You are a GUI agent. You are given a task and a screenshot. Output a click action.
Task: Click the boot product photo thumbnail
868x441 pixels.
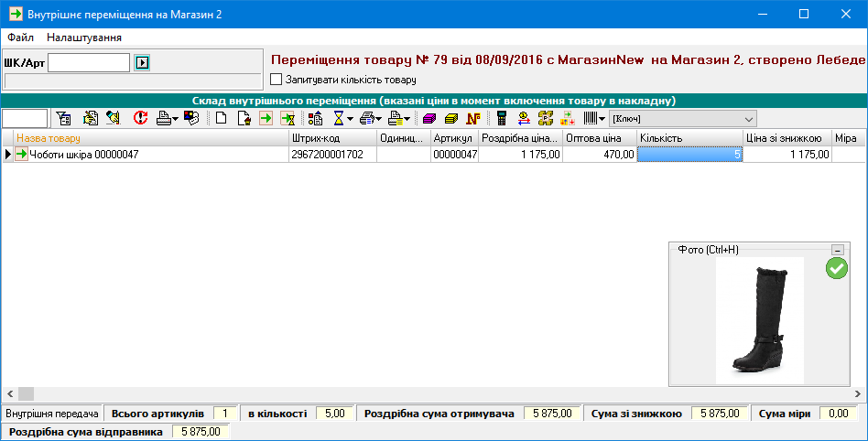click(759, 319)
